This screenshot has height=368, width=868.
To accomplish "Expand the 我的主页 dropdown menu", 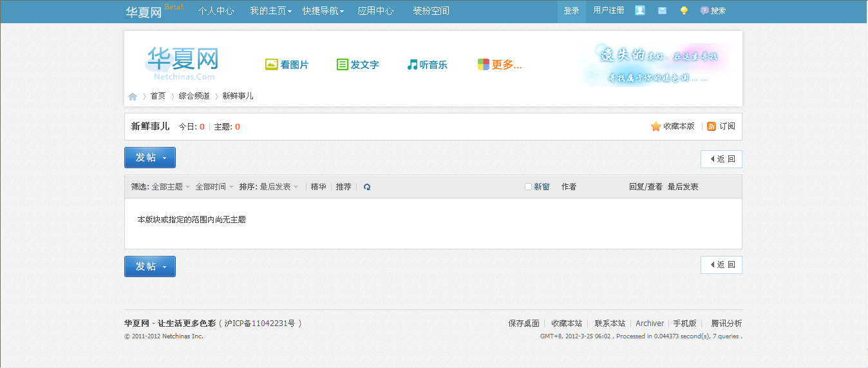I will pyautogui.click(x=271, y=11).
